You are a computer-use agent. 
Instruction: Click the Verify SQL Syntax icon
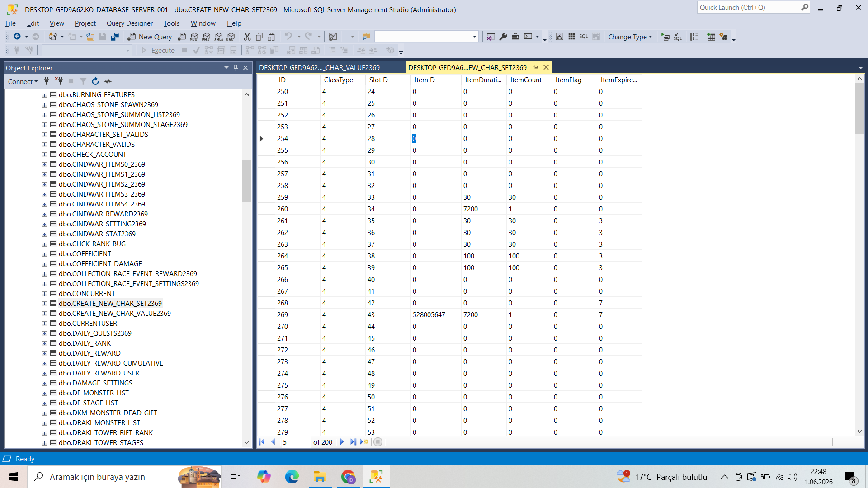point(677,37)
